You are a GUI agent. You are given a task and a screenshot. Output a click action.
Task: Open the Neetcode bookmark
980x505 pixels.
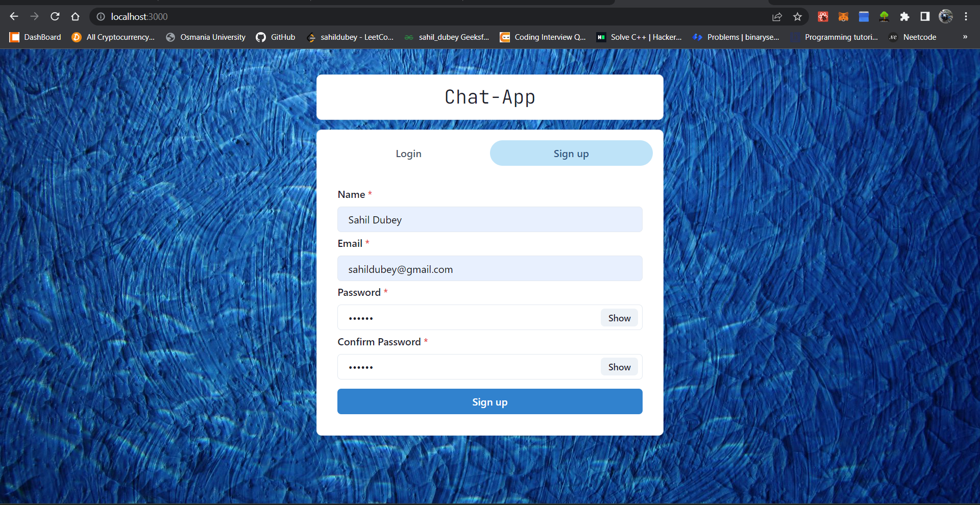pyautogui.click(x=912, y=37)
